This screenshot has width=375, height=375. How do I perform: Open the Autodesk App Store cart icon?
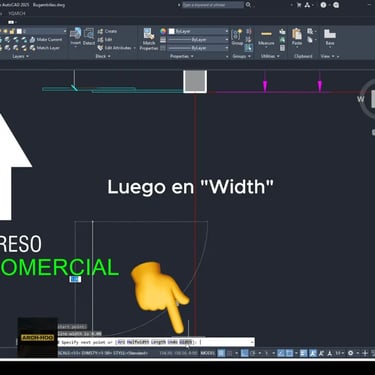[299, 5]
